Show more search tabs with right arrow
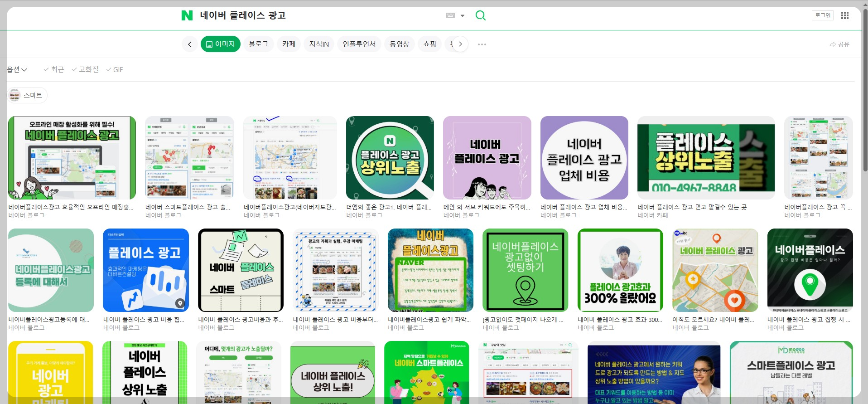Image resolution: width=868 pixels, height=404 pixels. pyautogui.click(x=460, y=44)
